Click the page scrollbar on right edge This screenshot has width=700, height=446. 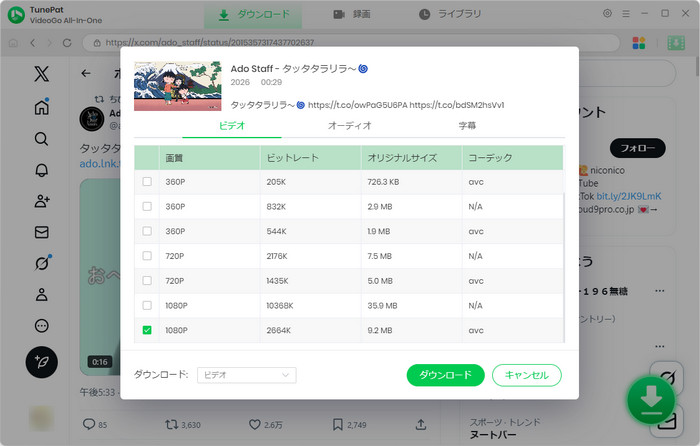[x=697, y=67]
